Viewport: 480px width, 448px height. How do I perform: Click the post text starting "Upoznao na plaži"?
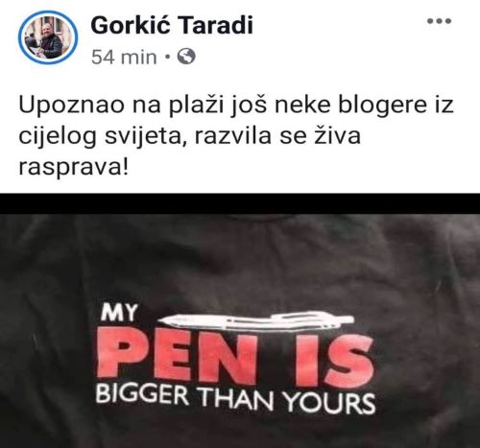click(236, 136)
